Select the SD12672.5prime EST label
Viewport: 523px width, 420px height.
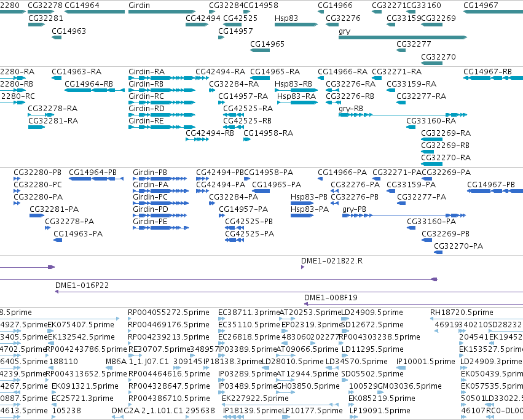372,325
